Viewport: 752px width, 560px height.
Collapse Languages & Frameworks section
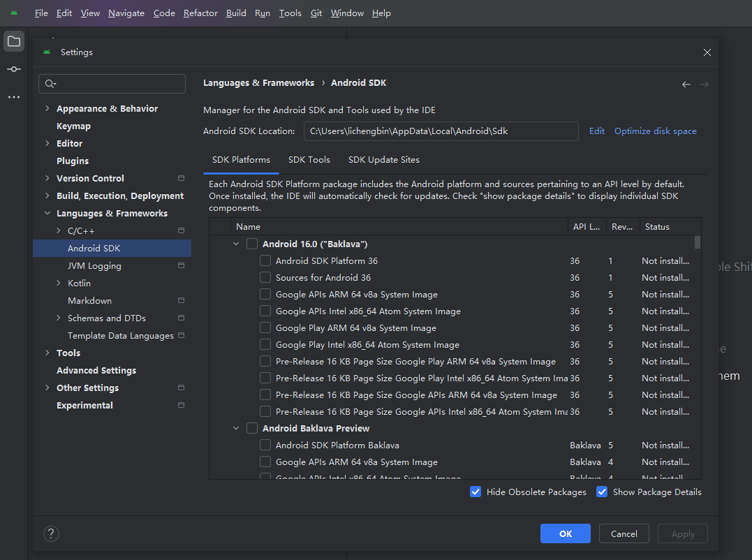point(47,214)
